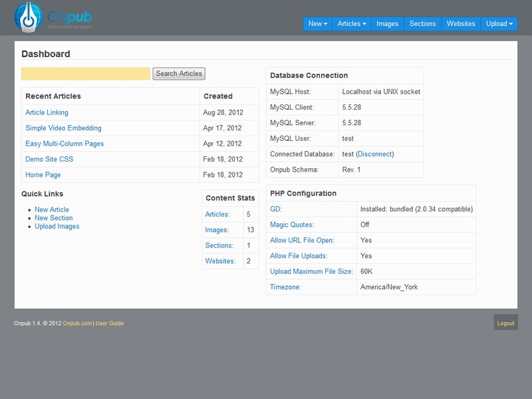Open the Easy Multi-Column Pages article
The height and width of the screenshot is (399, 532).
(x=65, y=144)
